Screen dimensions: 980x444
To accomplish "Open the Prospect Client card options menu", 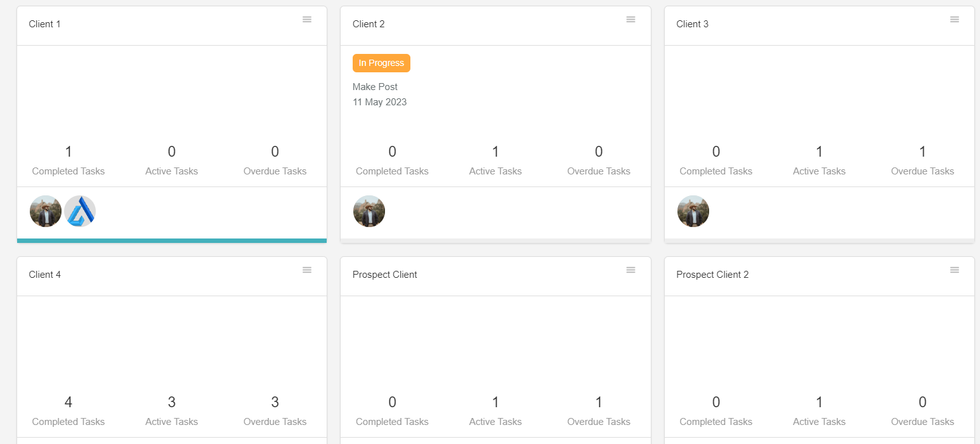I will pyautogui.click(x=630, y=270).
